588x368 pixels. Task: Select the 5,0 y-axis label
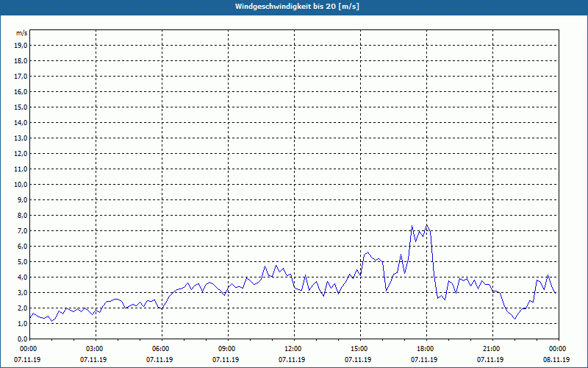point(22,262)
